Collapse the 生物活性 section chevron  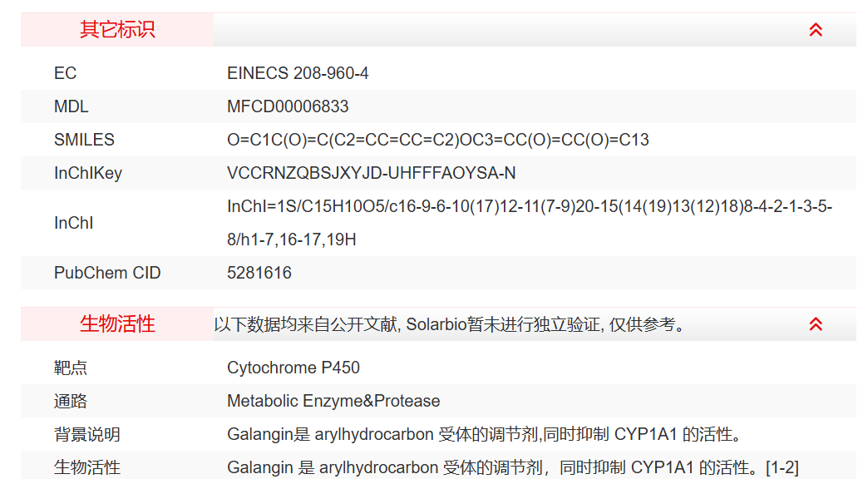tap(816, 324)
